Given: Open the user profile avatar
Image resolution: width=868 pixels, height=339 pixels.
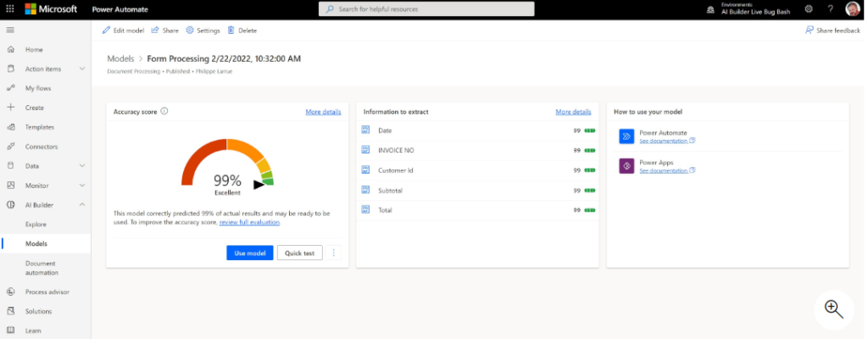Looking at the screenshot, I should pos(852,9).
